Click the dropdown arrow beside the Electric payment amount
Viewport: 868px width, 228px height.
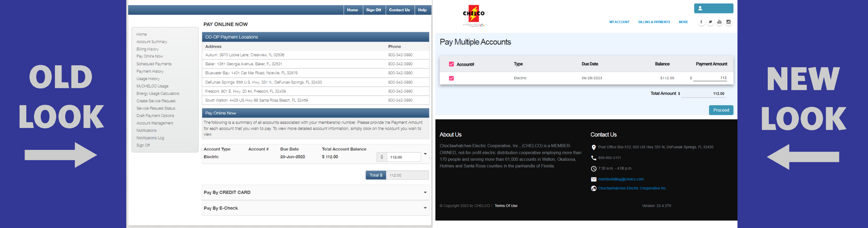(425, 154)
